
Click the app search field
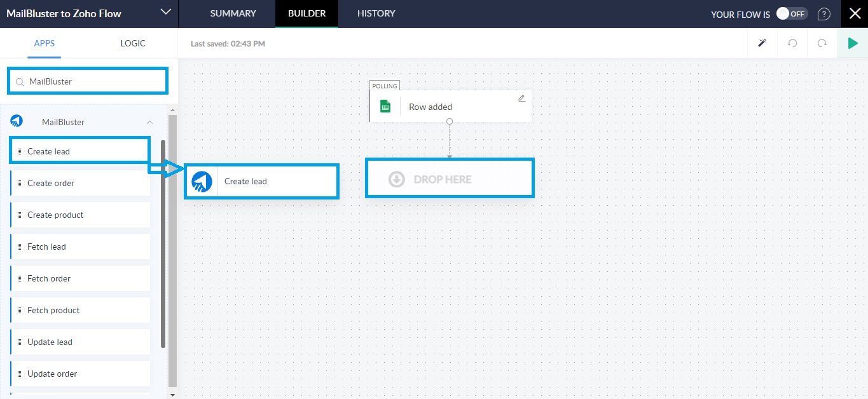point(88,81)
